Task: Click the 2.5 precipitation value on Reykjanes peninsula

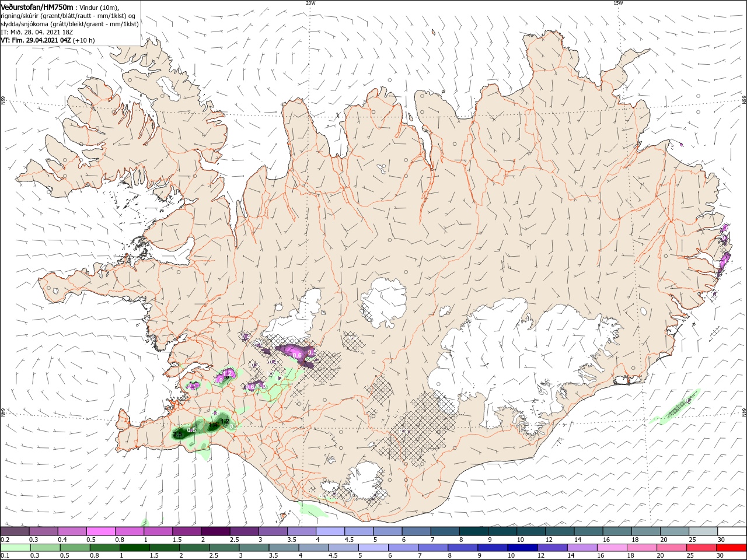Action: click(x=177, y=433)
